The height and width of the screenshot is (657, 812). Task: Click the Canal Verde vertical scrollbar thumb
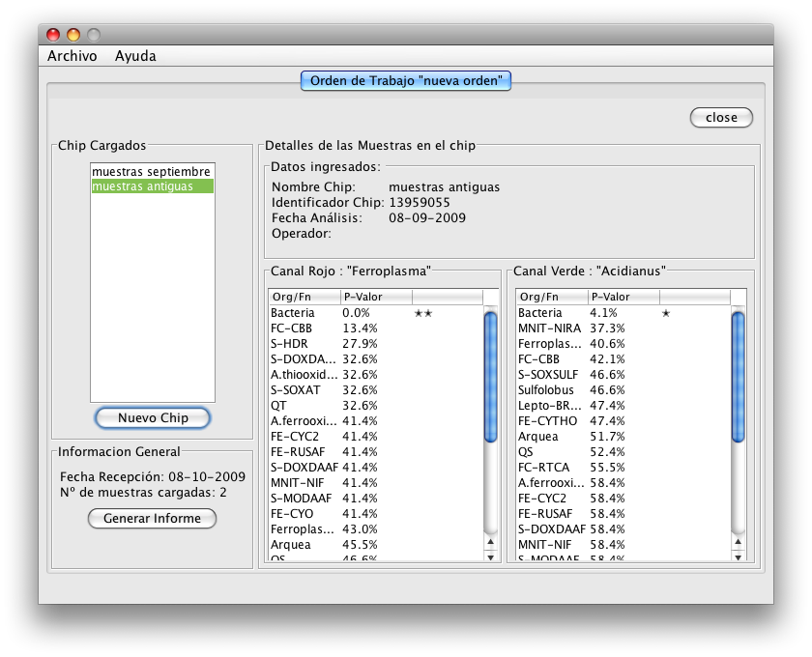click(738, 377)
